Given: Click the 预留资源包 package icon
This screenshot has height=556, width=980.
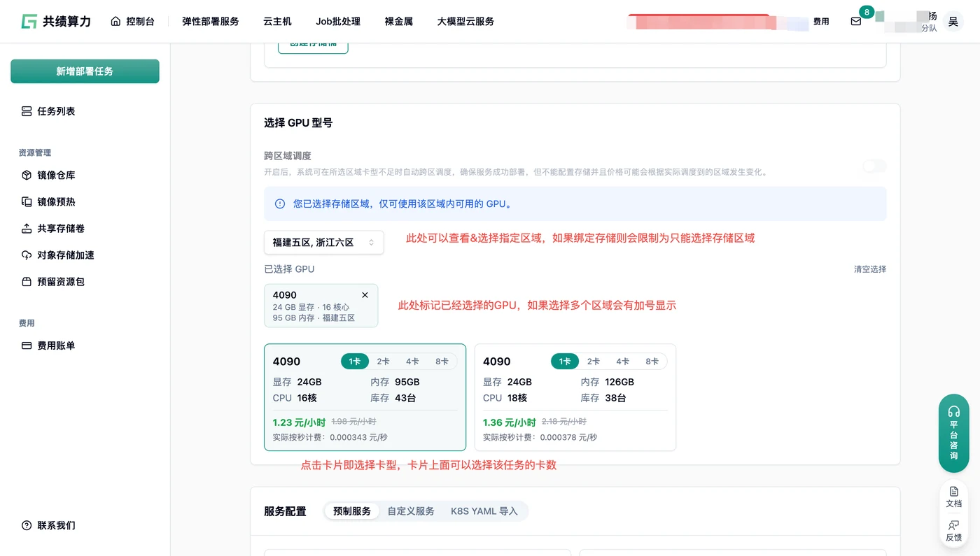Looking at the screenshot, I should pos(27,282).
